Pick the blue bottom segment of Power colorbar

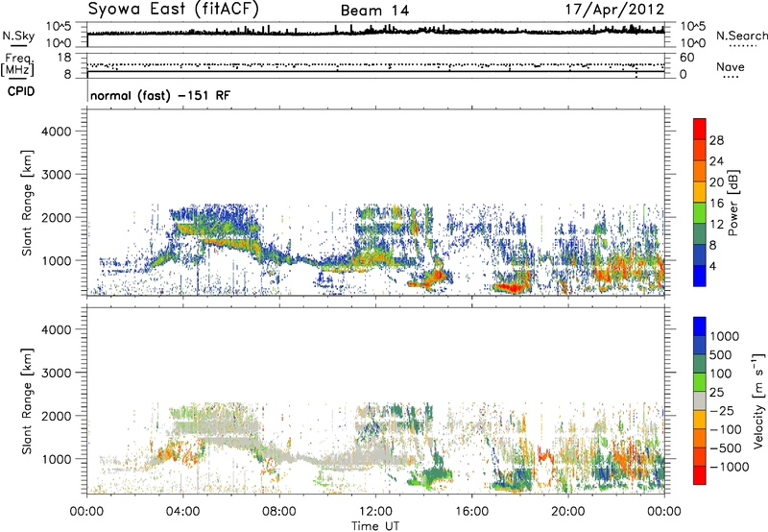click(x=701, y=273)
